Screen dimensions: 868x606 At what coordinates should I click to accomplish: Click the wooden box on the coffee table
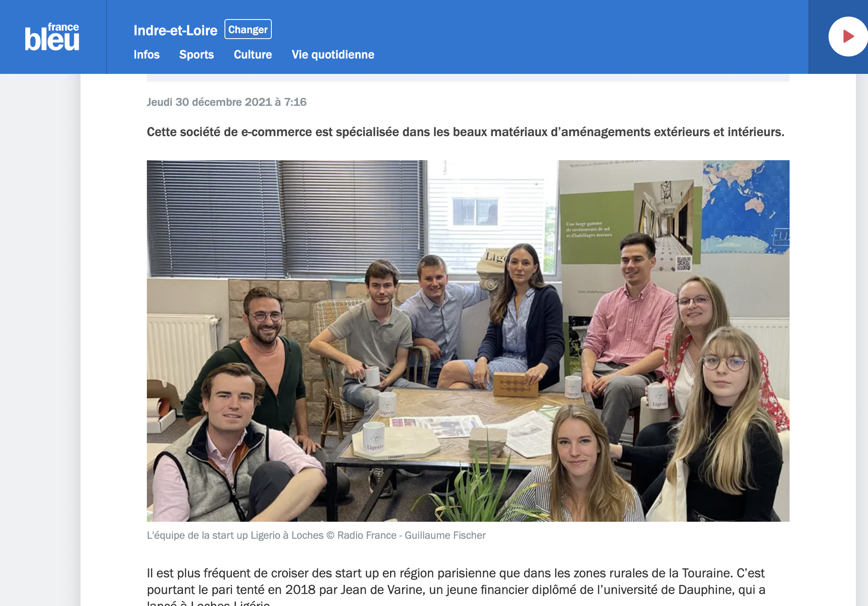click(x=516, y=384)
